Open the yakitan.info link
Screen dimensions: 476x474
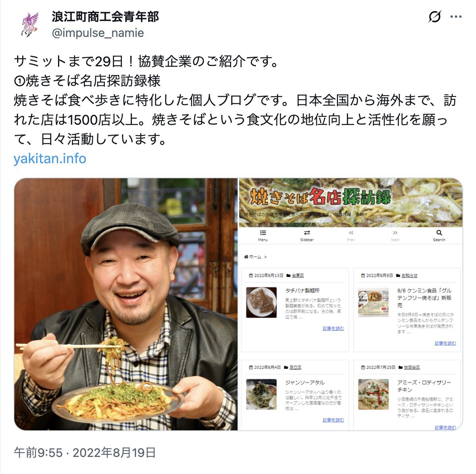pos(50,158)
